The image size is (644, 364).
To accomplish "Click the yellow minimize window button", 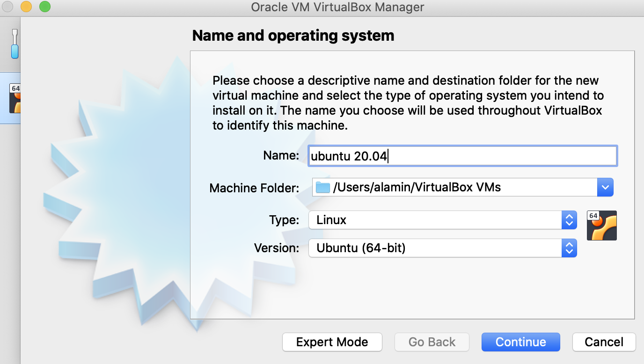I will (26, 7).
